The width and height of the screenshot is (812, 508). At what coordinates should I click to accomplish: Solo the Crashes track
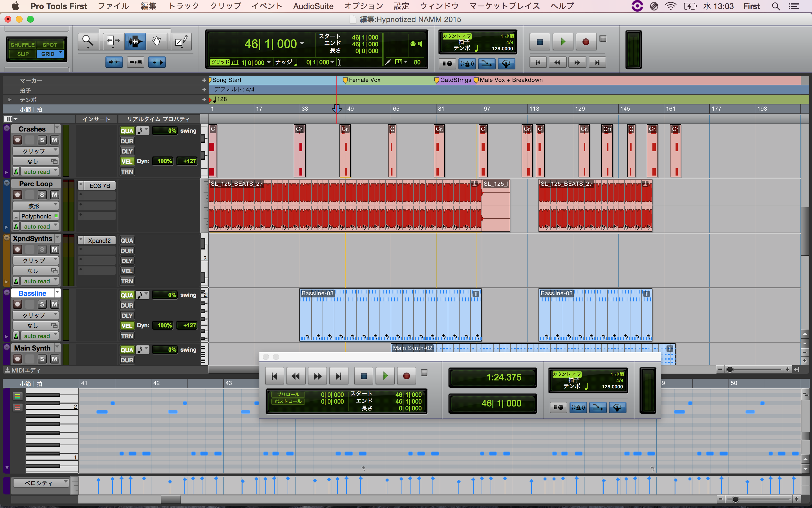click(42, 140)
